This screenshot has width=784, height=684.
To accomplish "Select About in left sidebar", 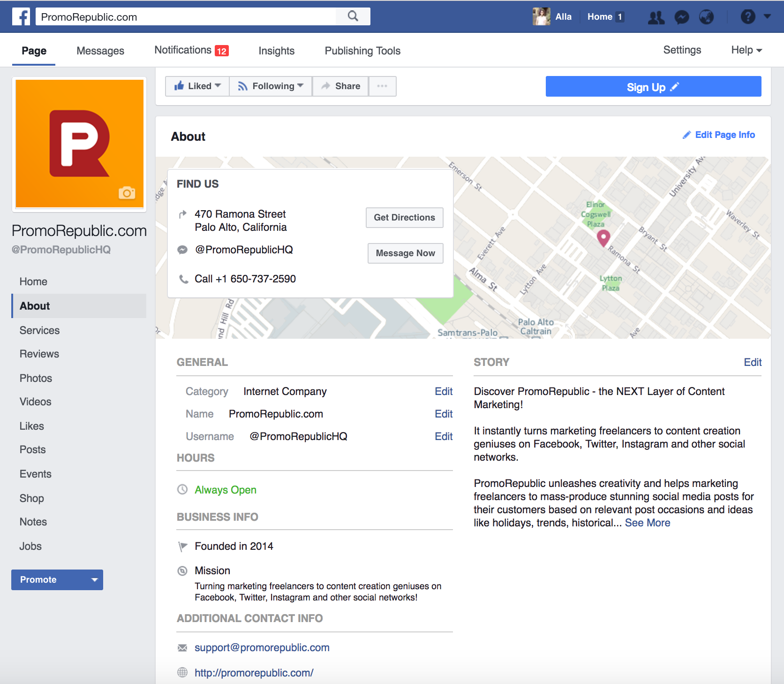I will (79, 306).
